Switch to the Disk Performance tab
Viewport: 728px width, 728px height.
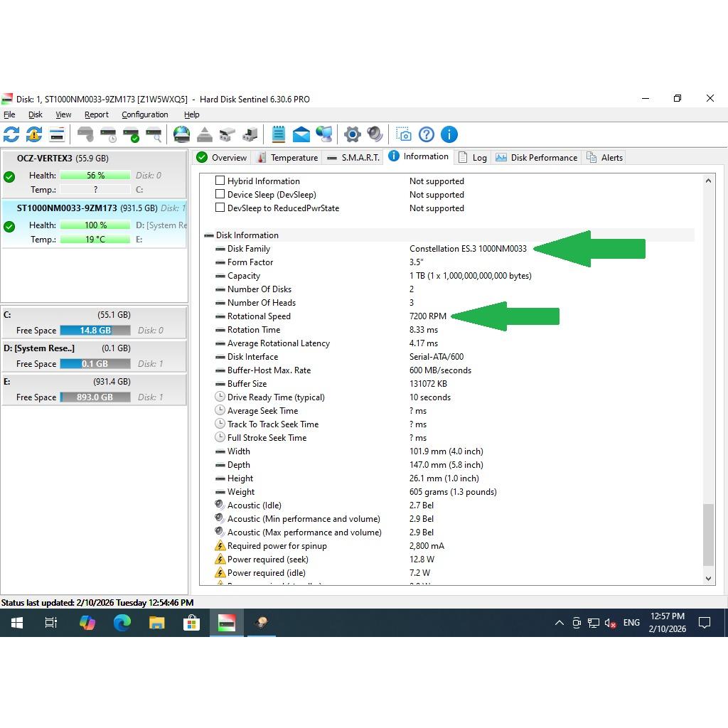(537, 158)
